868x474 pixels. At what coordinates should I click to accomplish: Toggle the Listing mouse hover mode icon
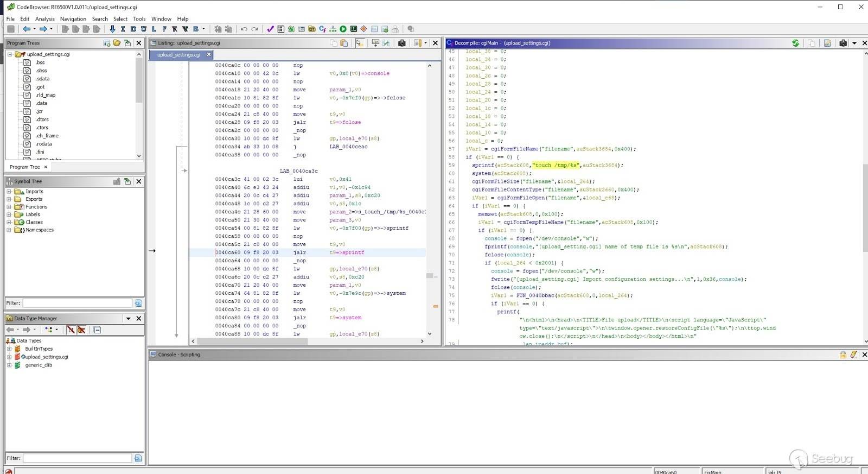click(360, 43)
